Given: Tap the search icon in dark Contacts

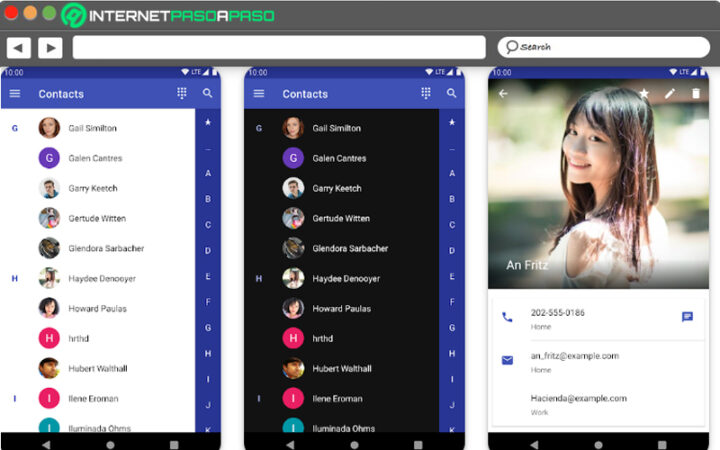Looking at the screenshot, I should 452,93.
